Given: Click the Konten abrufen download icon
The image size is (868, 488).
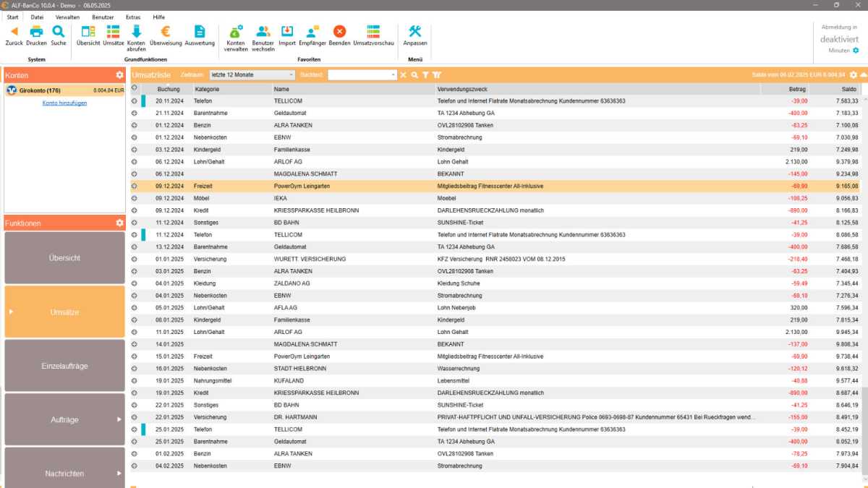Looking at the screenshot, I should [136, 32].
